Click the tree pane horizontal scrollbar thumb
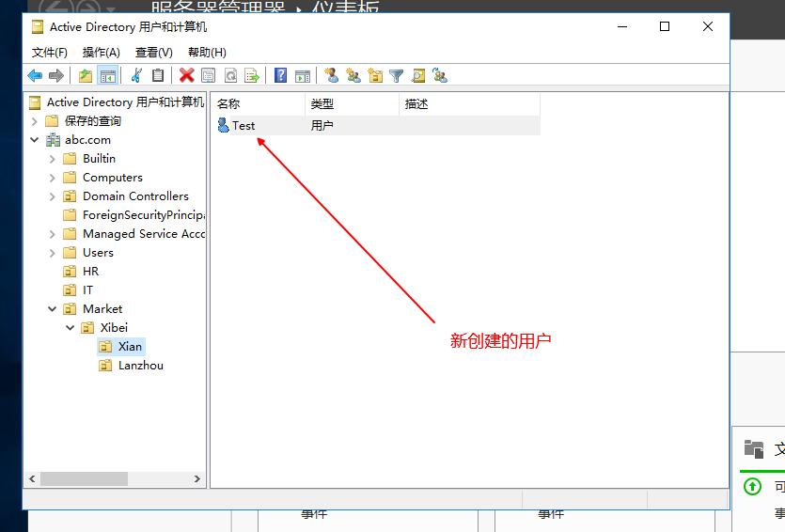Viewport: 785px width, 532px height. pos(84,479)
